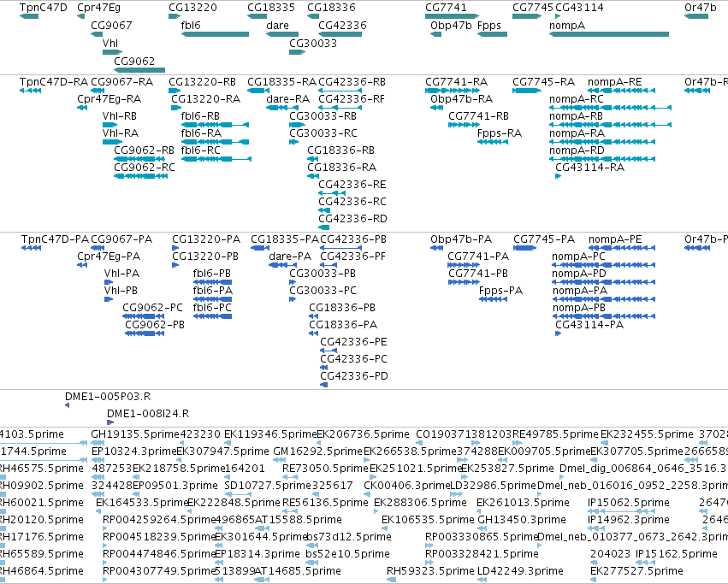Click the dare gene label
The height and width of the screenshot is (584, 728).
click(278, 26)
